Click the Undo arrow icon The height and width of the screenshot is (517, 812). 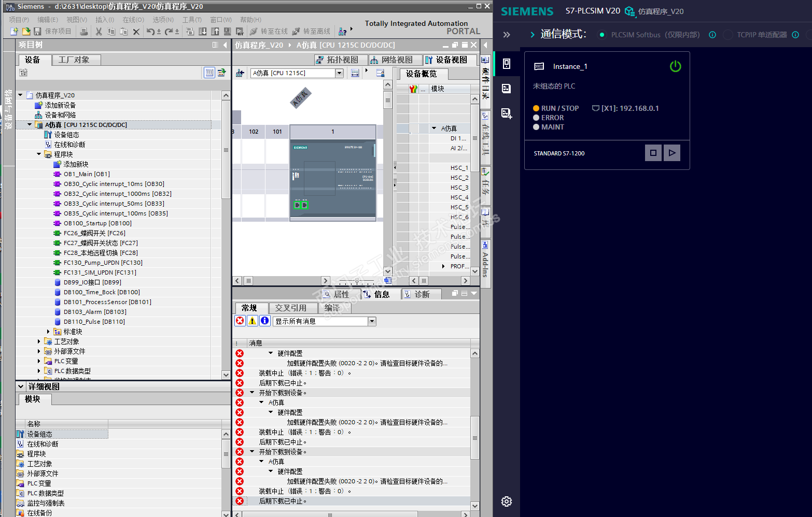point(150,32)
